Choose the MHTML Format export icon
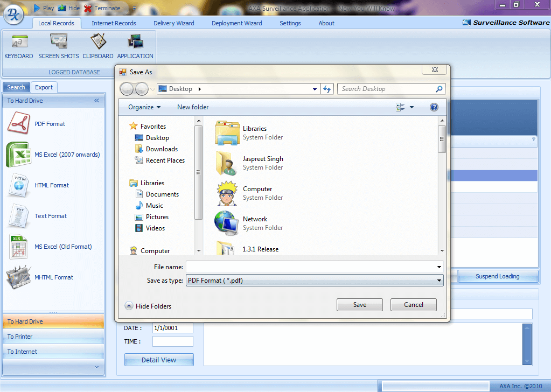This screenshot has height=392, width=551. tap(18, 277)
